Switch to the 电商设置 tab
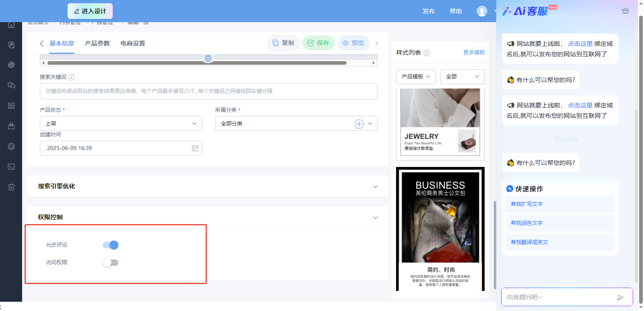Viewport: 644px width, 311px height. tap(133, 43)
